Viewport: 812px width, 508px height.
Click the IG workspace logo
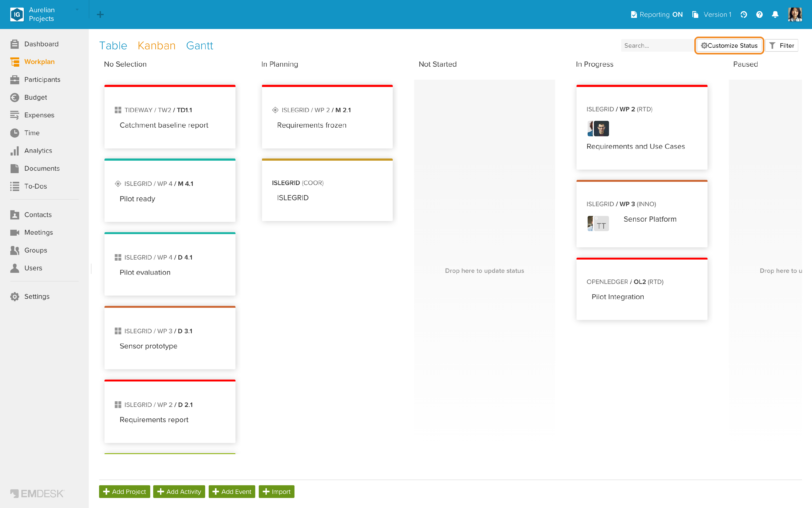pos(17,14)
